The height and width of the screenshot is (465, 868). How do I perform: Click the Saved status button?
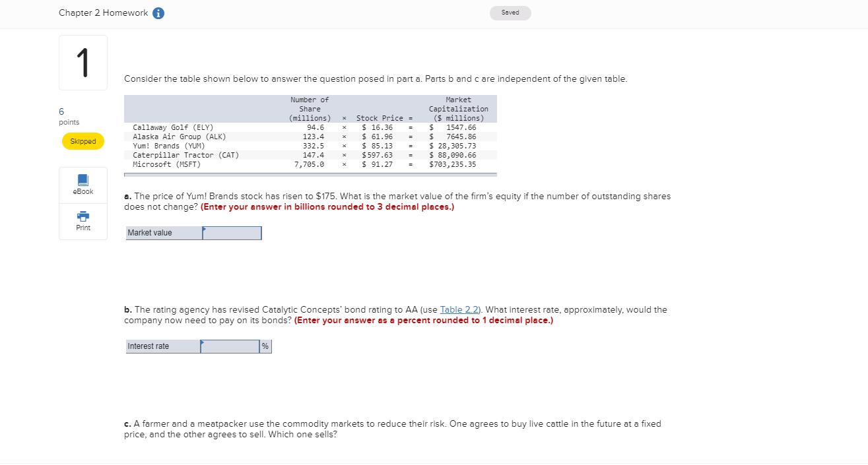click(x=510, y=13)
